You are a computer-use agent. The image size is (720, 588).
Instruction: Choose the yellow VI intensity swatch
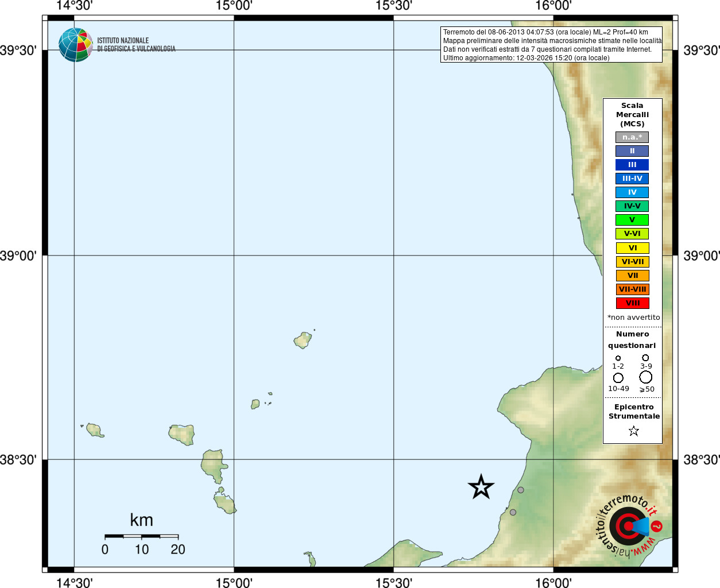(632, 248)
